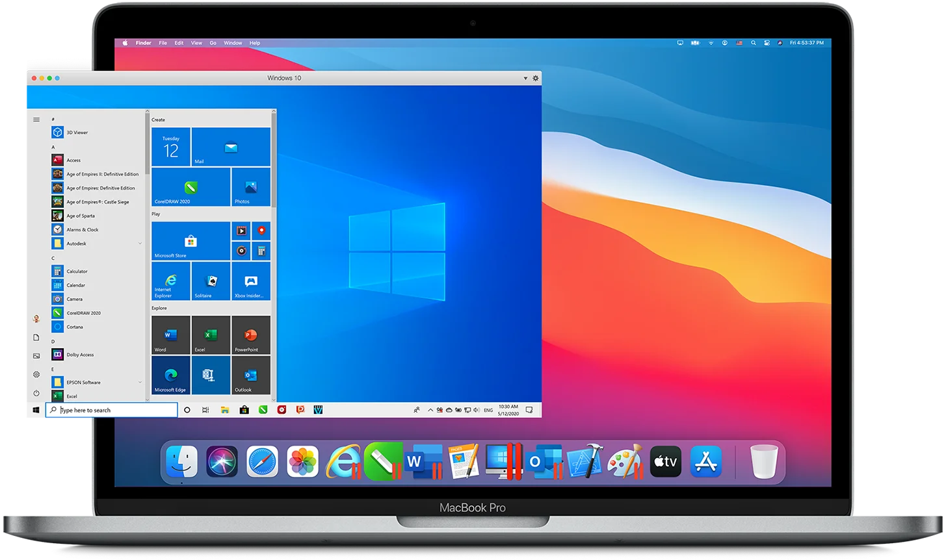Open the Xbox Insider tile
The height and width of the screenshot is (560, 946).
(x=251, y=281)
